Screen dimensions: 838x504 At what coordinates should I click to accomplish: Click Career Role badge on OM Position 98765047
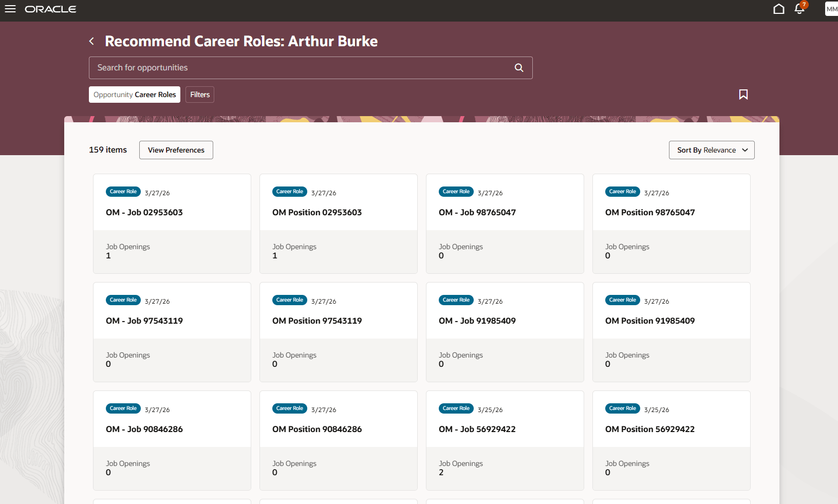click(x=623, y=192)
